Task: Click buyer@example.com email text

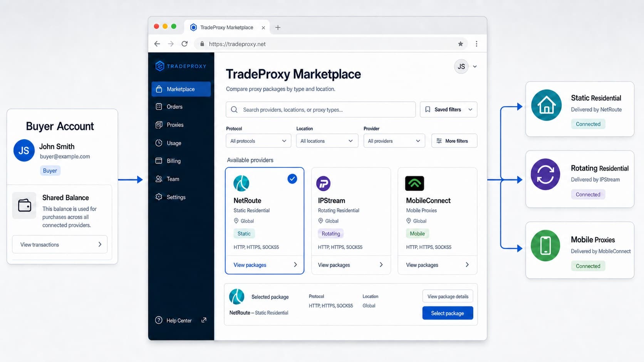Action: (65, 156)
